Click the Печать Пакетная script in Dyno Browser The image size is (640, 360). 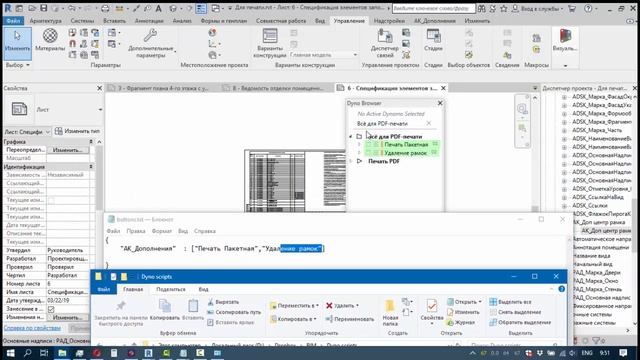pyautogui.click(x=406, y=144)
